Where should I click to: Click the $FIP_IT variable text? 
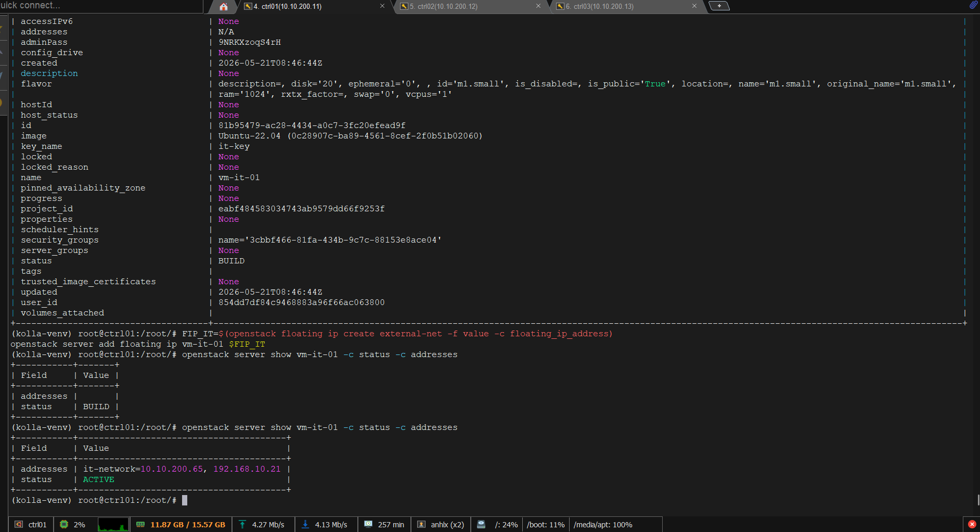click(x=247, y=344)
